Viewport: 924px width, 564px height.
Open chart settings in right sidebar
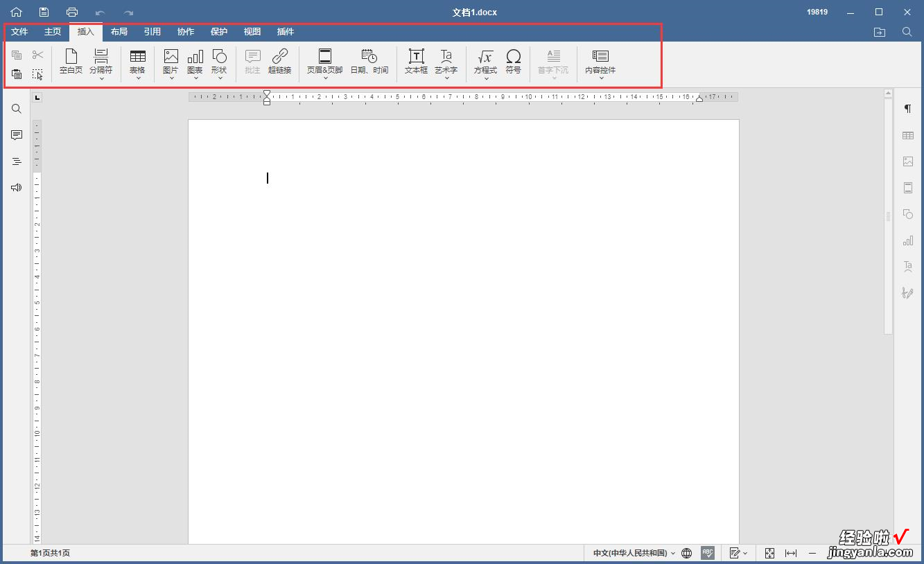click(908, 240)
